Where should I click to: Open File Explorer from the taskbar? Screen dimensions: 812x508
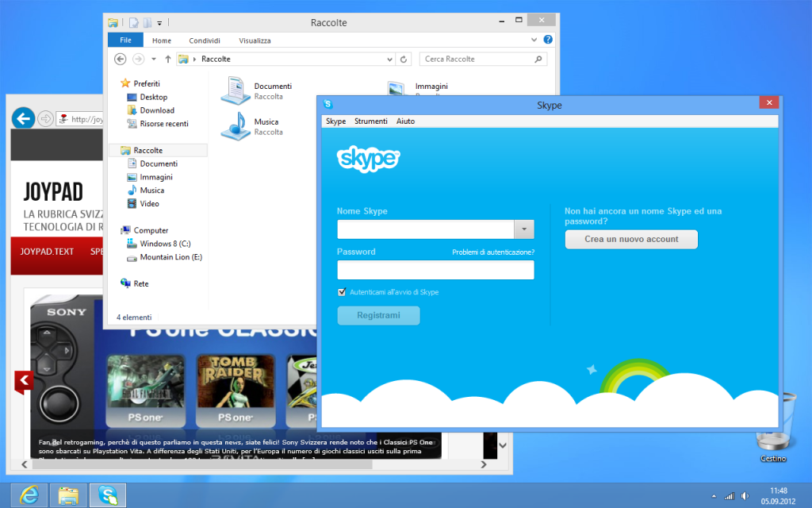(x=68, y=495)
